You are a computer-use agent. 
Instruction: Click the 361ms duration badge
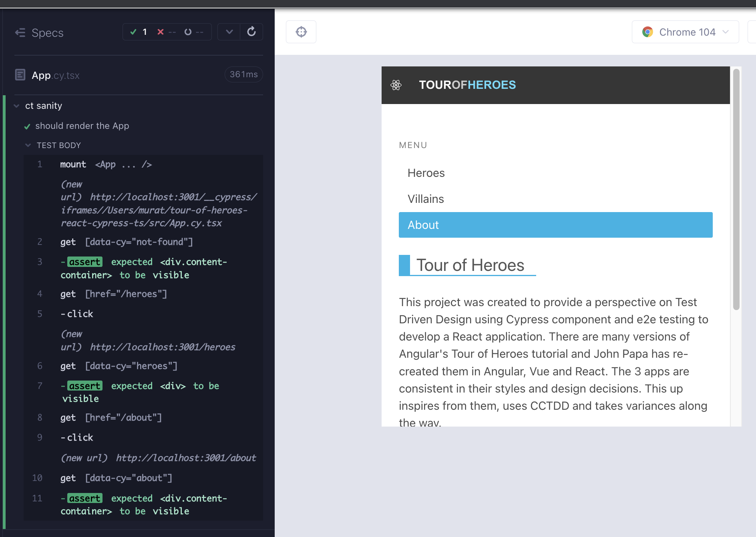[x=243, y=74]
